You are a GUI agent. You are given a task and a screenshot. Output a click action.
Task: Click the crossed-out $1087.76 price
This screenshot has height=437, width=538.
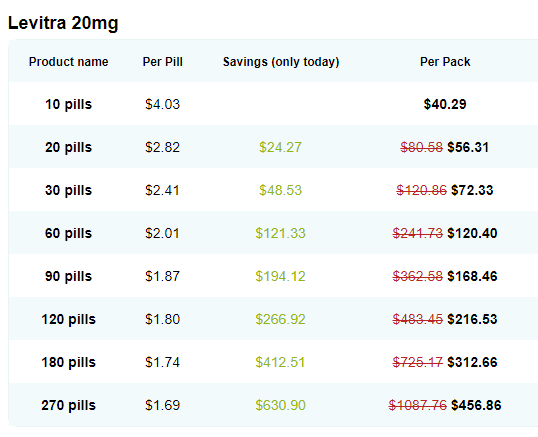(418, 405)
